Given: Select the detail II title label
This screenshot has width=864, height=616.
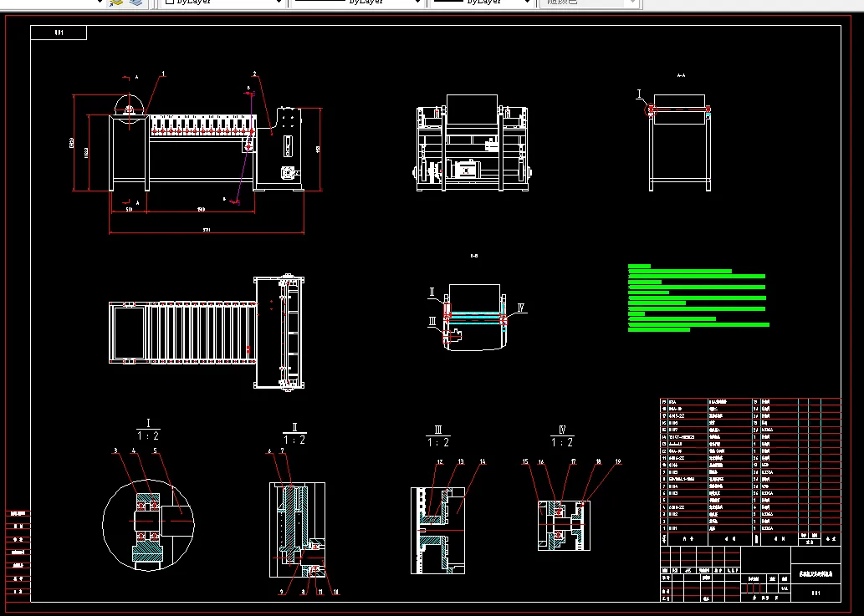Looking at the screenshot, I should coord(294,427).
